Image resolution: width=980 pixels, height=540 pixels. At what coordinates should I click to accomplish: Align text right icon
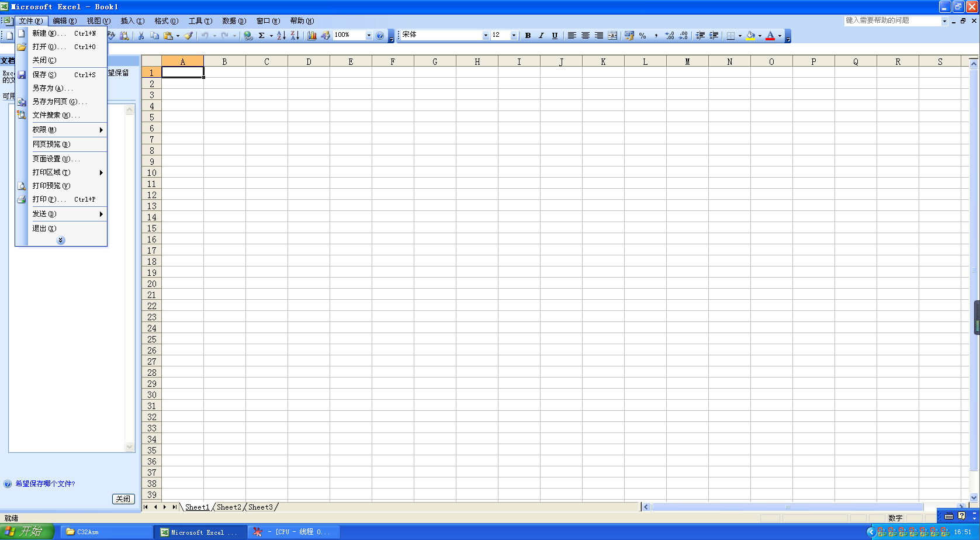pyautogui.click(x=599, y=36)
